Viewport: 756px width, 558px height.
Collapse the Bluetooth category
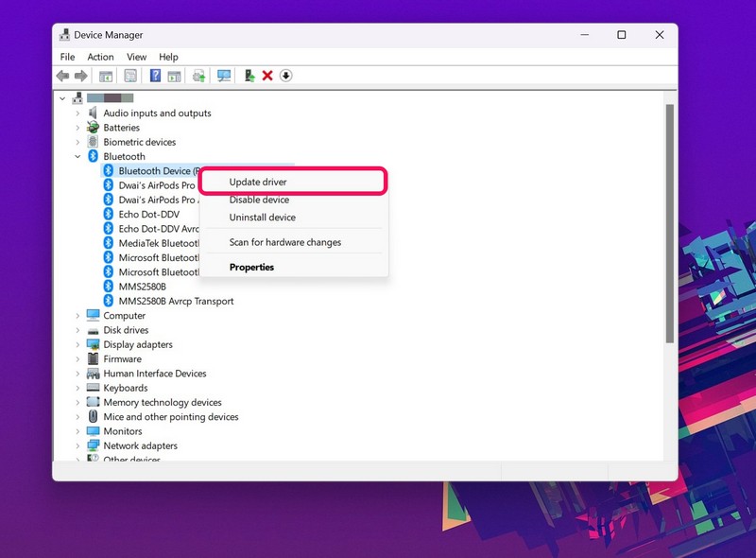[x=77, y=156]
